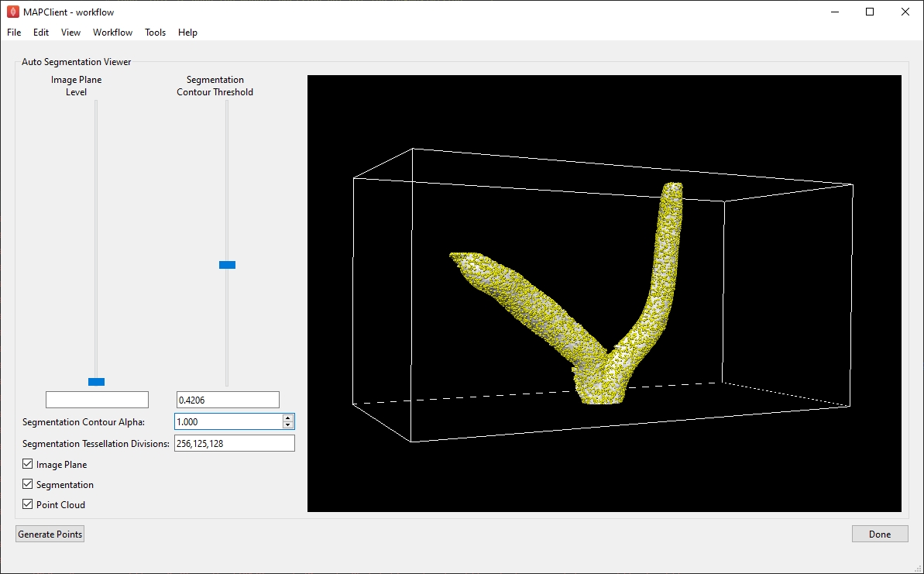Open the Tools menu
924x574 pixels.
point(155,33)
